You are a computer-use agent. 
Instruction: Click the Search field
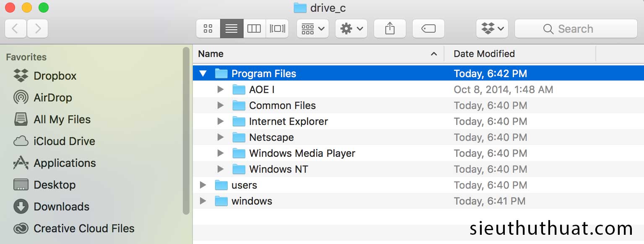pyautogui.click(x=576, y=29)
